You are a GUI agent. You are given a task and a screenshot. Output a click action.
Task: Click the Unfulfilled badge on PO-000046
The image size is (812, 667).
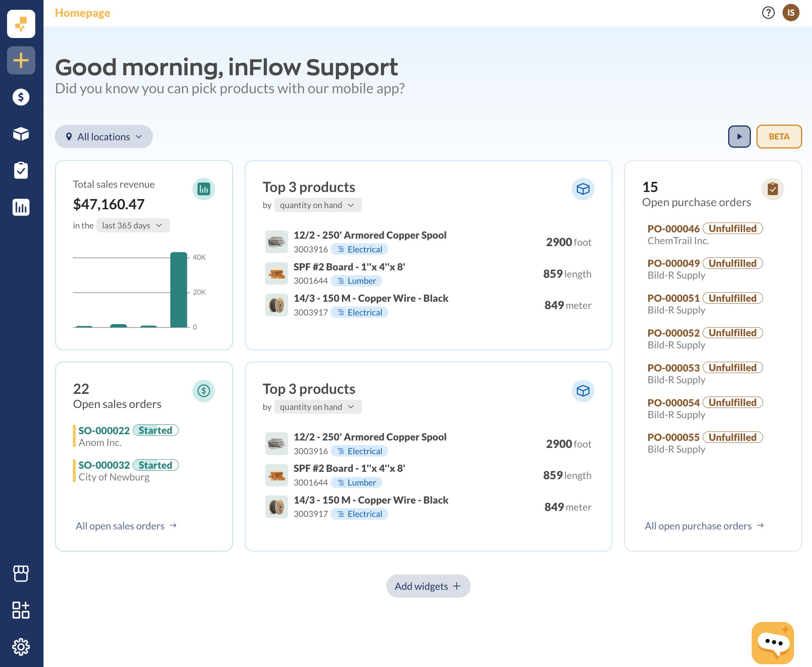pyautogui.click(x=732, y=228)
